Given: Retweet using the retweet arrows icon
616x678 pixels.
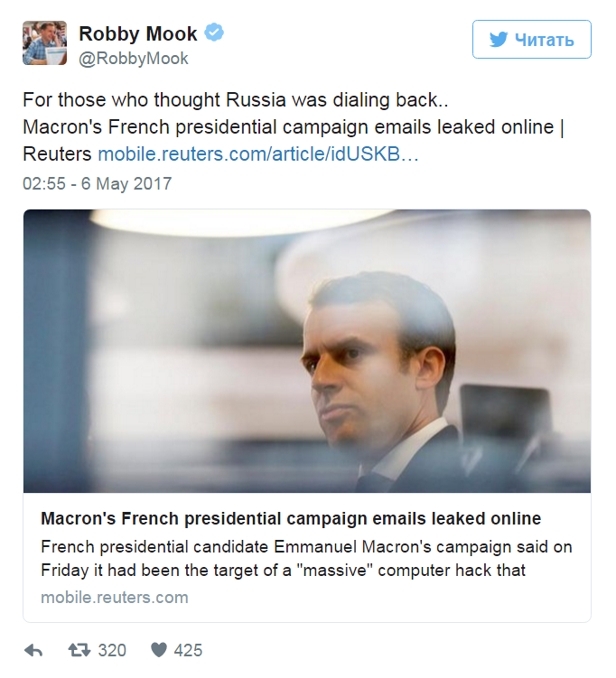Looking at the screenshot, I should (79, 650).
